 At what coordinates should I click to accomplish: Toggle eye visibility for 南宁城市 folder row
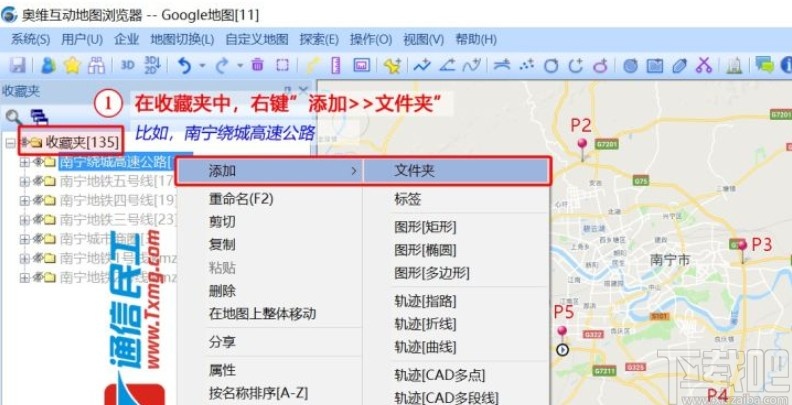click(37, 238)
